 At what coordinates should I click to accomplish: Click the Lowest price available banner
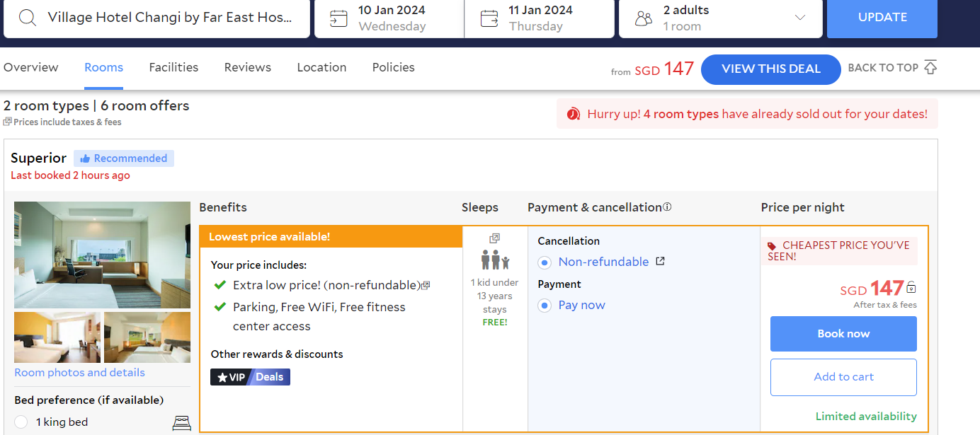(x=331, y=237)
